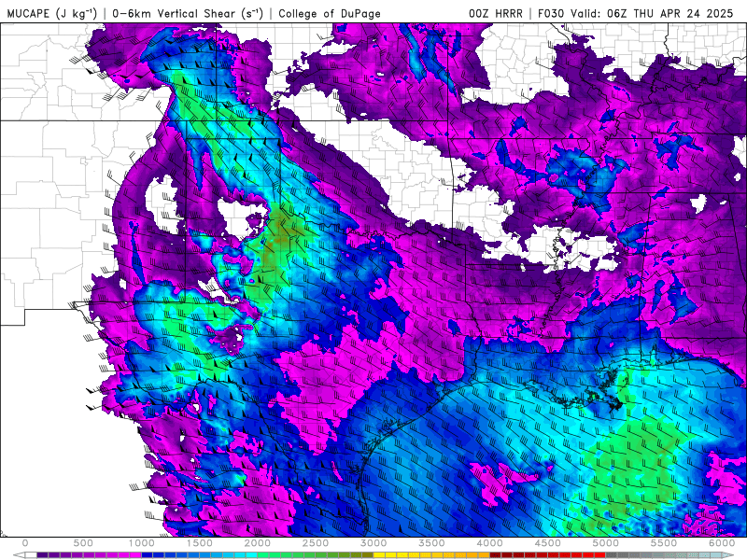The height and width of the screenshot is (560, 747).
Task: Click the left arrow end of color bar
Action: [x=19, y=555]
